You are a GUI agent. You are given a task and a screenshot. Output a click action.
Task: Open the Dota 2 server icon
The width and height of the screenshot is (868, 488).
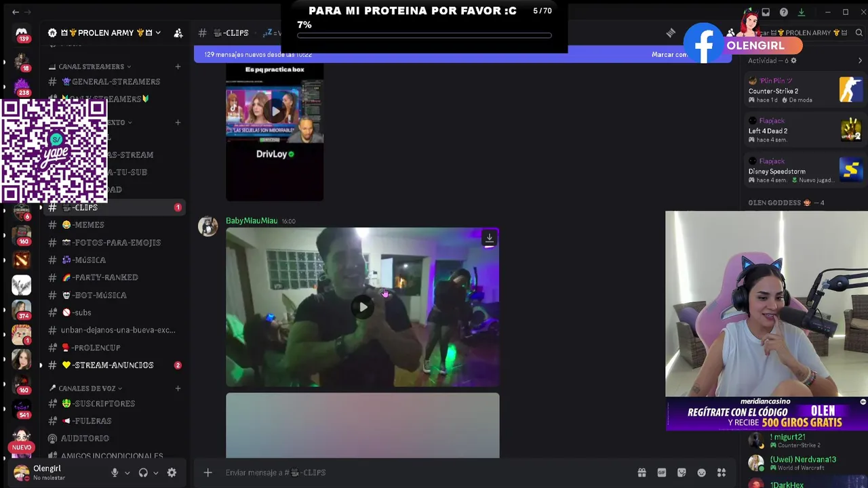(22, 260)
